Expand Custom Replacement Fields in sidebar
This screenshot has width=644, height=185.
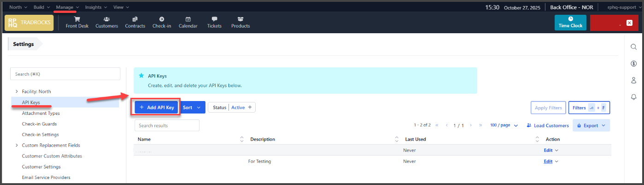pos(17,145)
